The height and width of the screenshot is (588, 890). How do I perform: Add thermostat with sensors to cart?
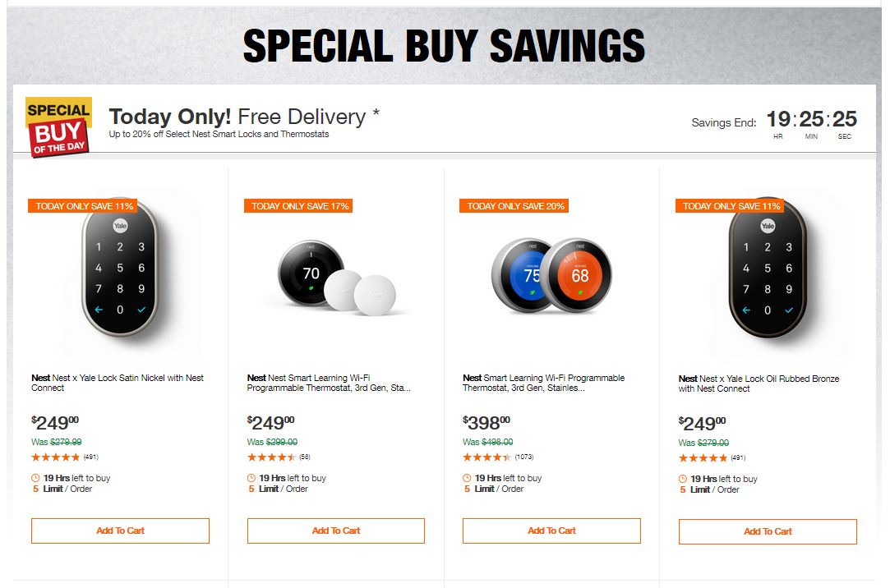pos(336,531)
